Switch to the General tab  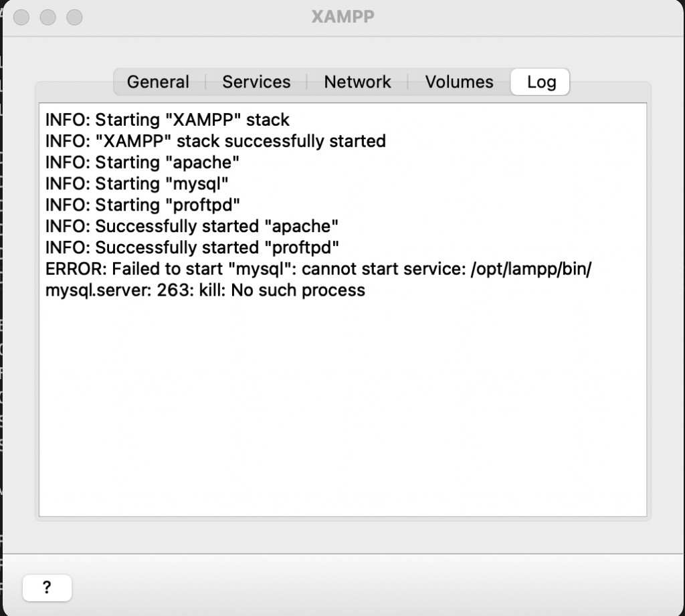[158, 82]
